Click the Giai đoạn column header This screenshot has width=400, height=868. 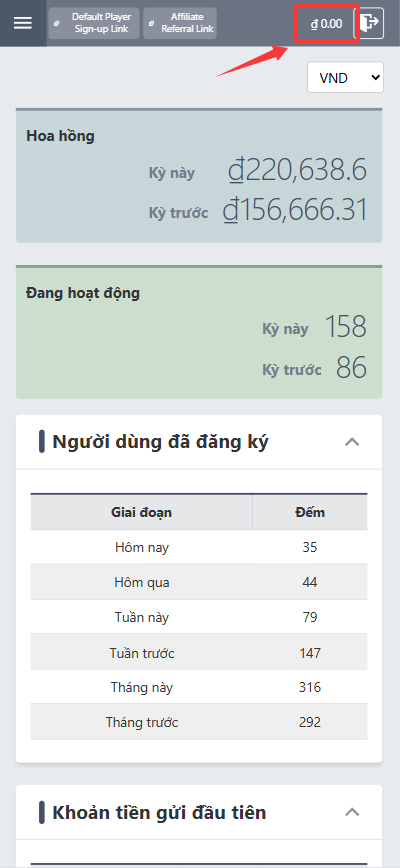pyautogui.click(x=142, y=512)
